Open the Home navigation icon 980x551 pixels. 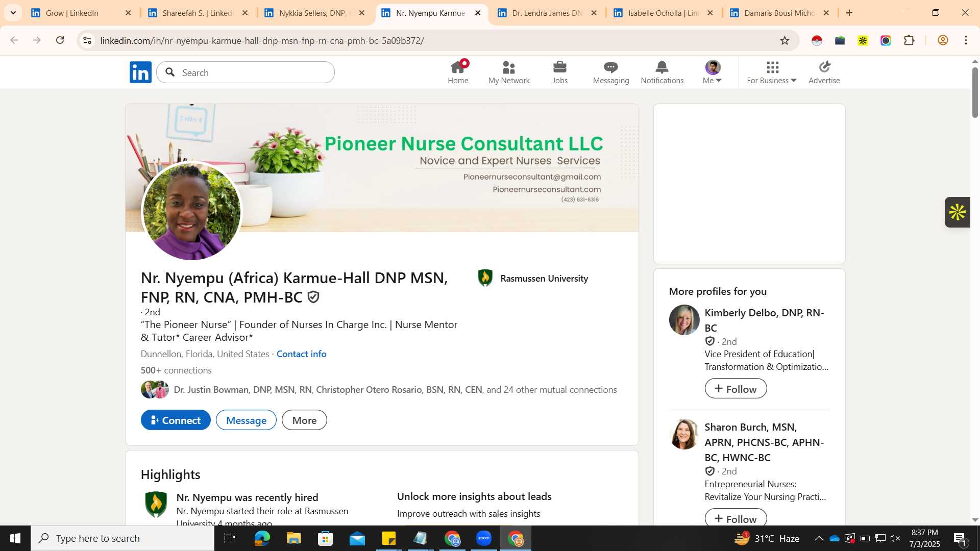(x=458, y=72)
